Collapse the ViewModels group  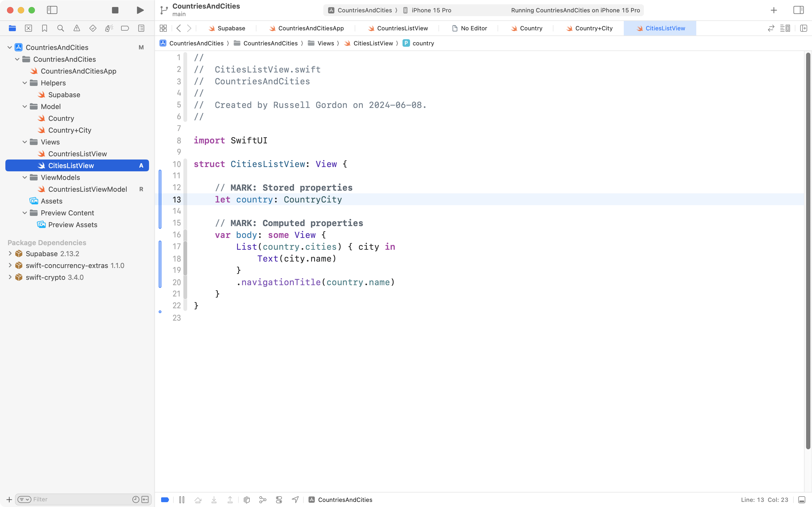point(24,178)
